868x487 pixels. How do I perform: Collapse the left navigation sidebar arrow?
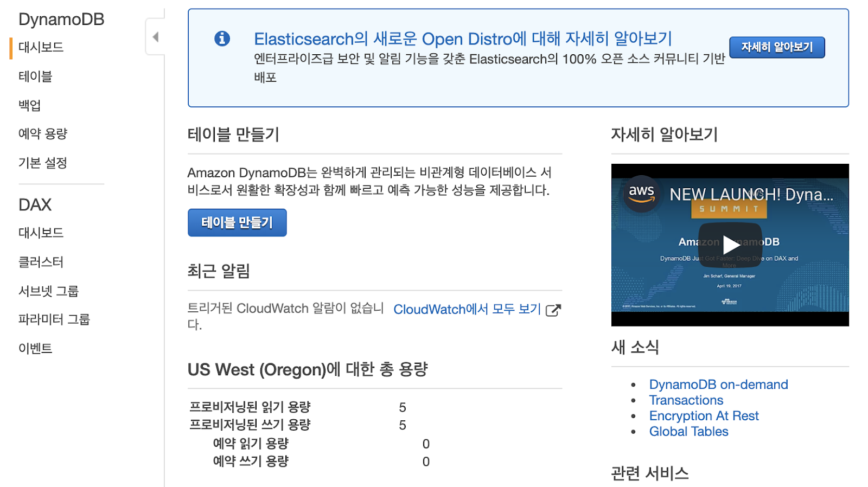156,37
